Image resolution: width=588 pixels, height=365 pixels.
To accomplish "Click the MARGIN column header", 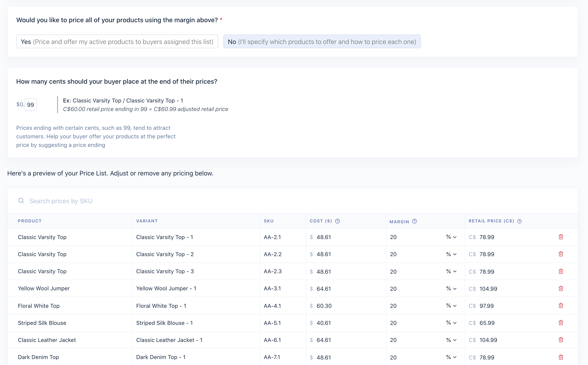I will [x=399, y=222].
